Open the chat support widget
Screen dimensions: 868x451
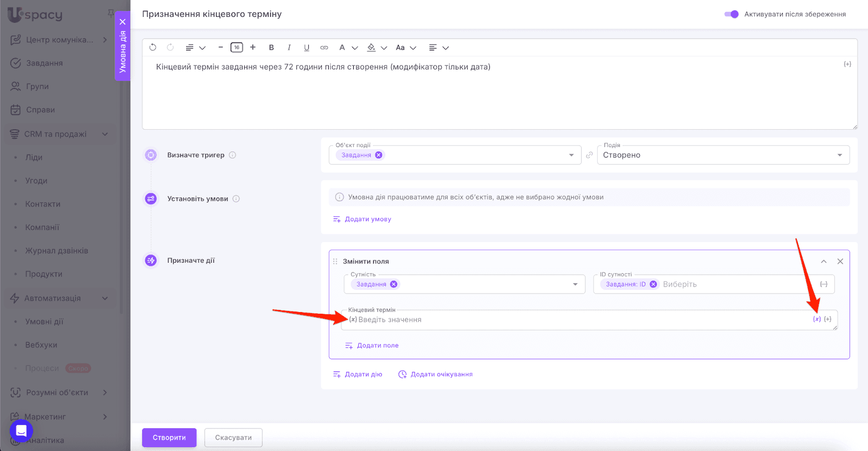point(21,431)
